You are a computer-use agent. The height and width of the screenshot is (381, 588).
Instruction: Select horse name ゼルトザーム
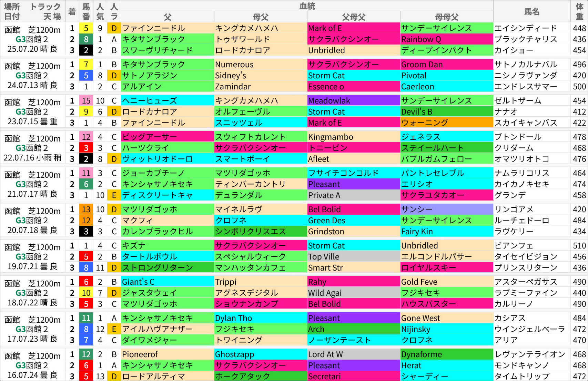coord(518,100)
